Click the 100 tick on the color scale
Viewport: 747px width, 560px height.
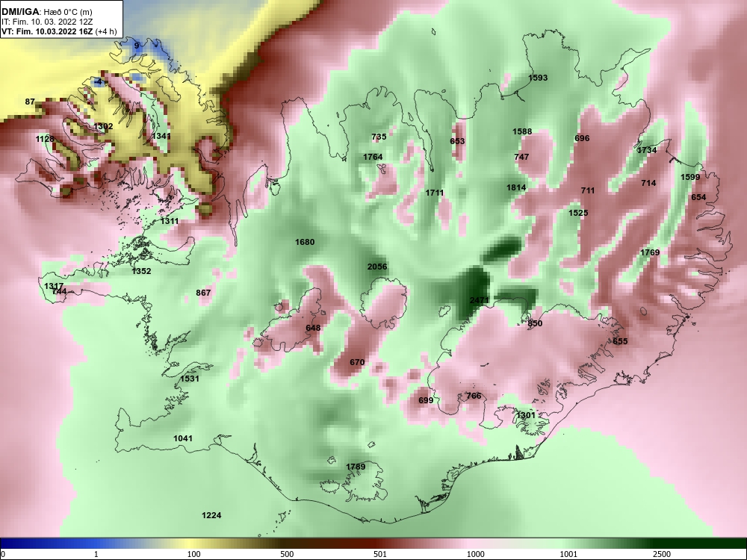(x=193, y=554)
